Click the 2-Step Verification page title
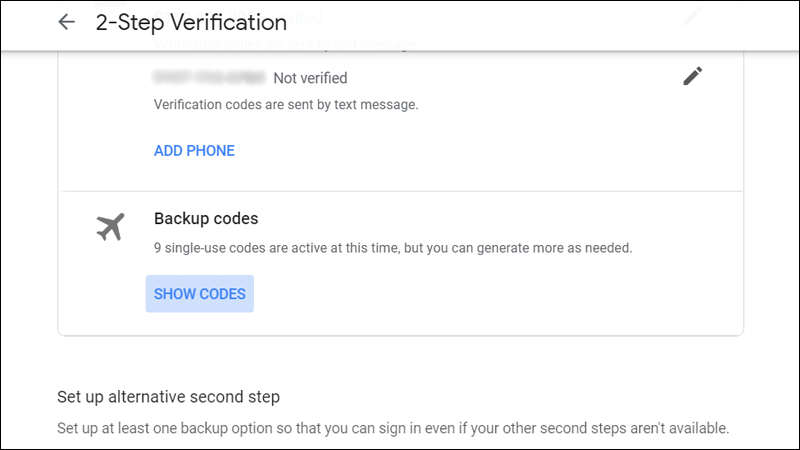Screen dimensions: 800x450 (x=191, y=22)
